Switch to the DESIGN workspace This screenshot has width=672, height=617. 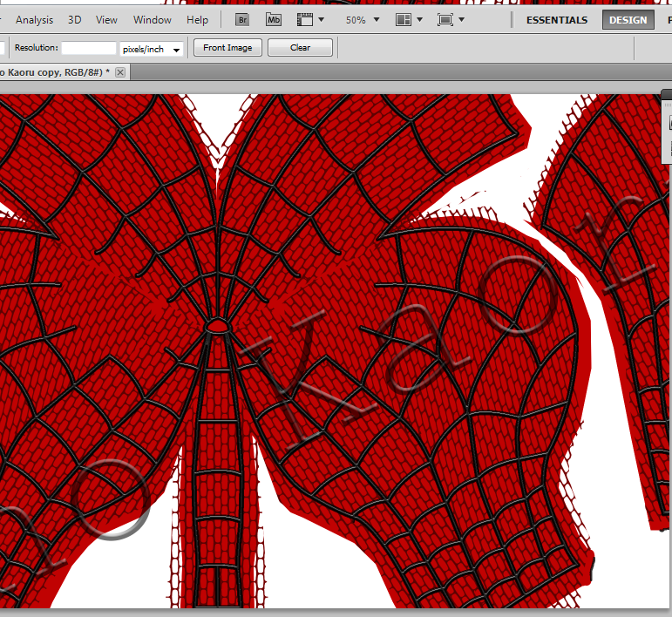tap(628, 20)
